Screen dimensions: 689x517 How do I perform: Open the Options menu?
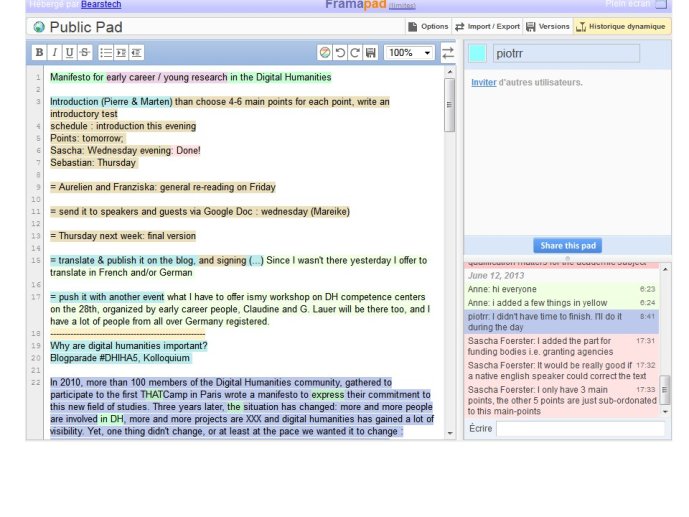428,27
